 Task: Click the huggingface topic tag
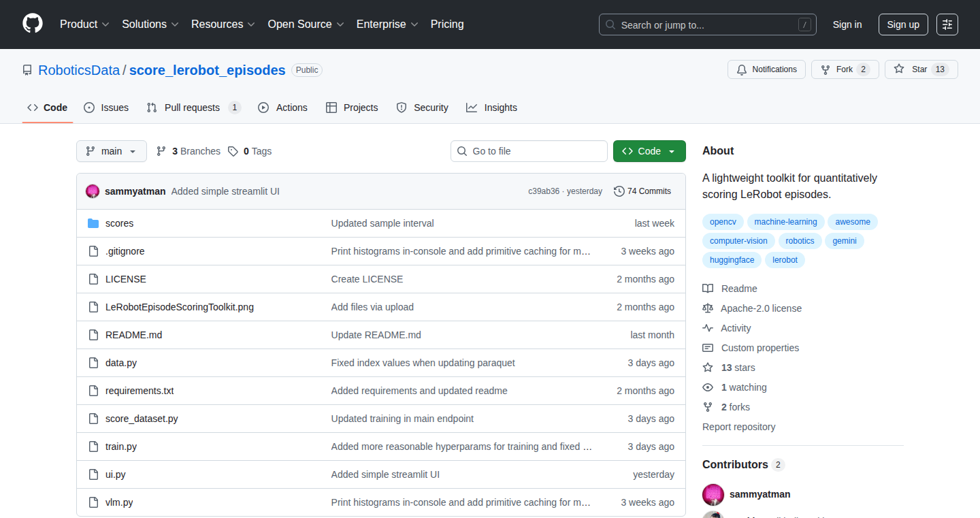[732, 260]
